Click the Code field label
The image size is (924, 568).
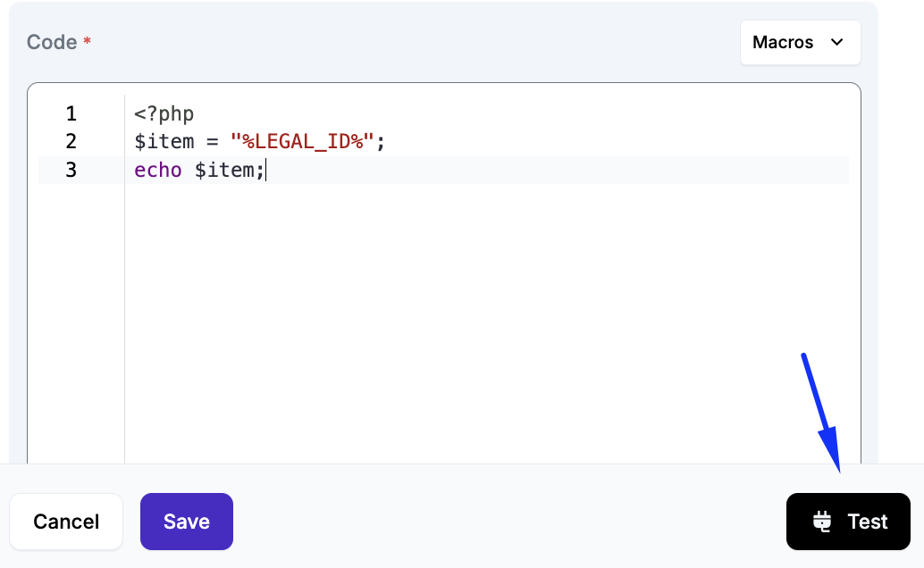52,43
